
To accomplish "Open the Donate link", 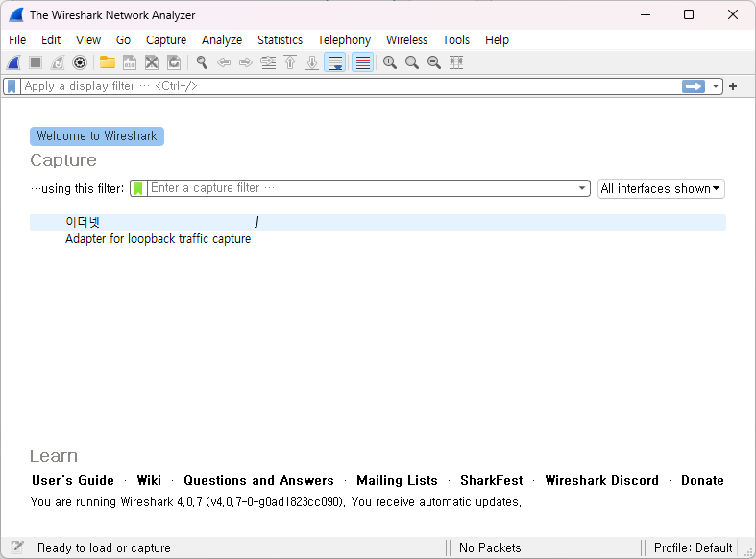I will (x=702, y=481).
